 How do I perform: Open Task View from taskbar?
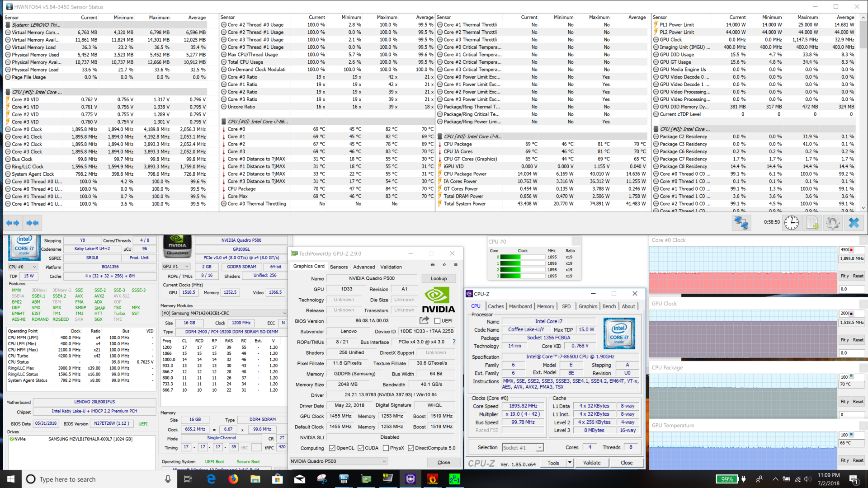pyautogui.click(x=188, y=479)
